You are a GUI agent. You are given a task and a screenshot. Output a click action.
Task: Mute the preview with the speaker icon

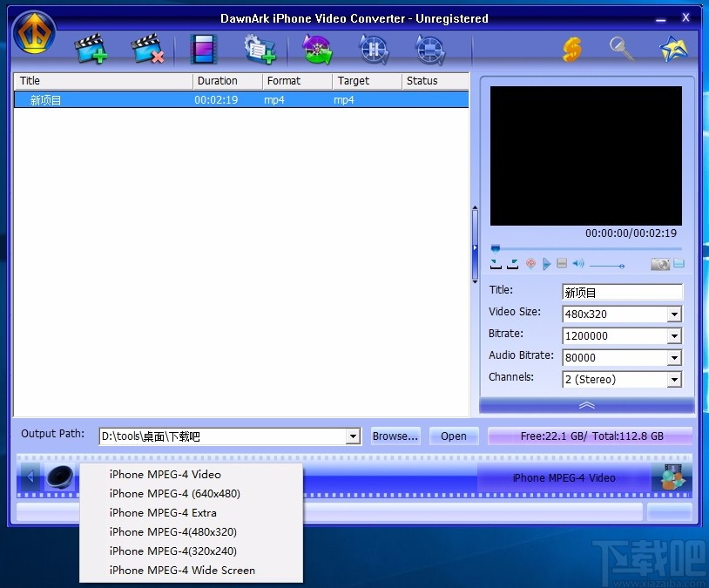pos(578,264)
